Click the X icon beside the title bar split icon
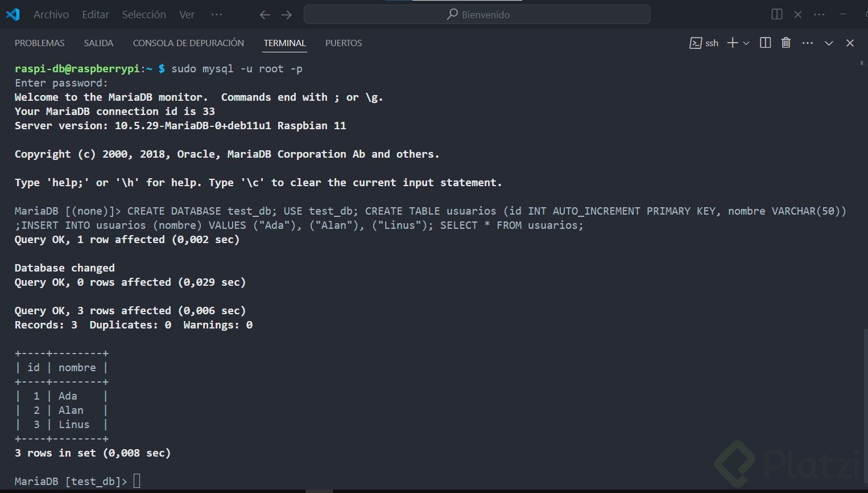 (798, 14)
